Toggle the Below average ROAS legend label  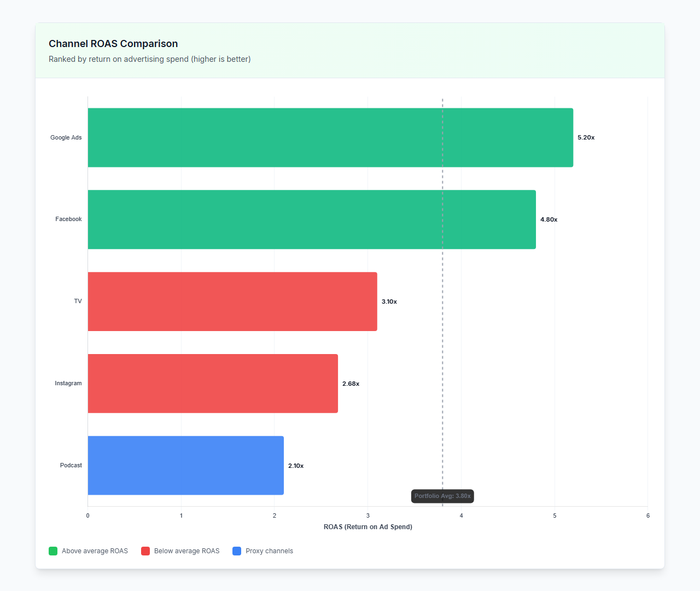pyautogui.click(x=186, y=551)
